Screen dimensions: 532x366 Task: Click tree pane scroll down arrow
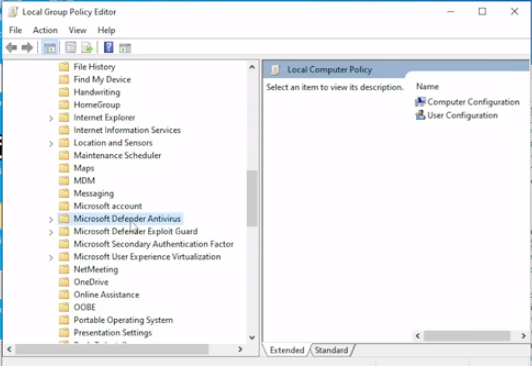[252, 337]
